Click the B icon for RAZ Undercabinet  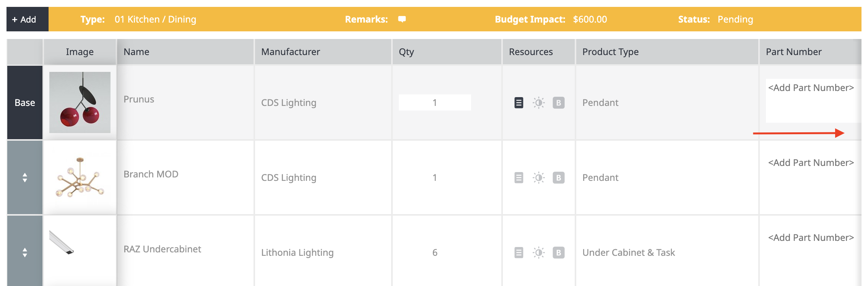pyautogui.click(x=558, y=253)
